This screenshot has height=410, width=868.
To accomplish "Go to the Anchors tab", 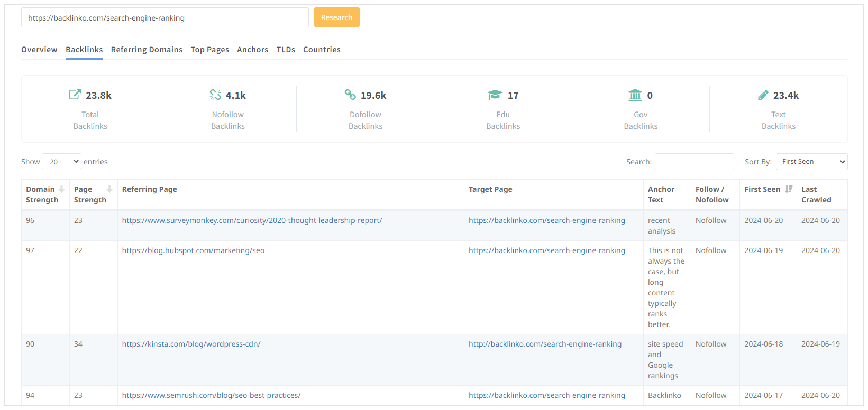I will pyautogui.click(x=252, y=50).
